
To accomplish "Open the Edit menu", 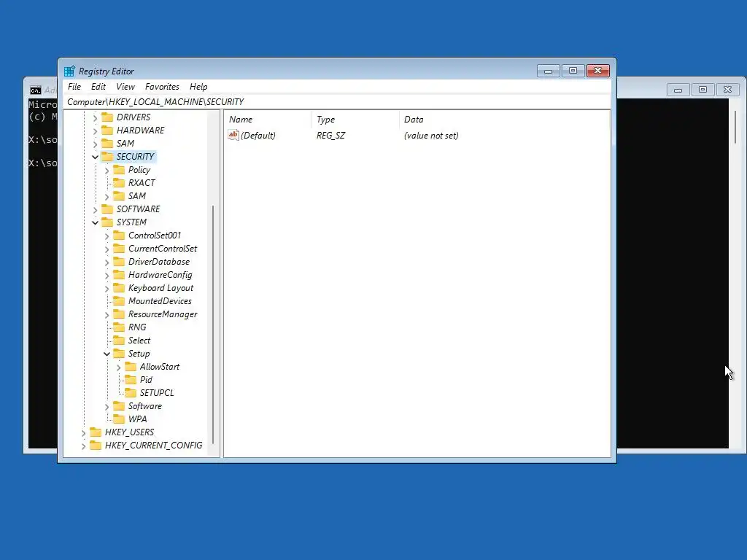I will click(x=98, y=87).
